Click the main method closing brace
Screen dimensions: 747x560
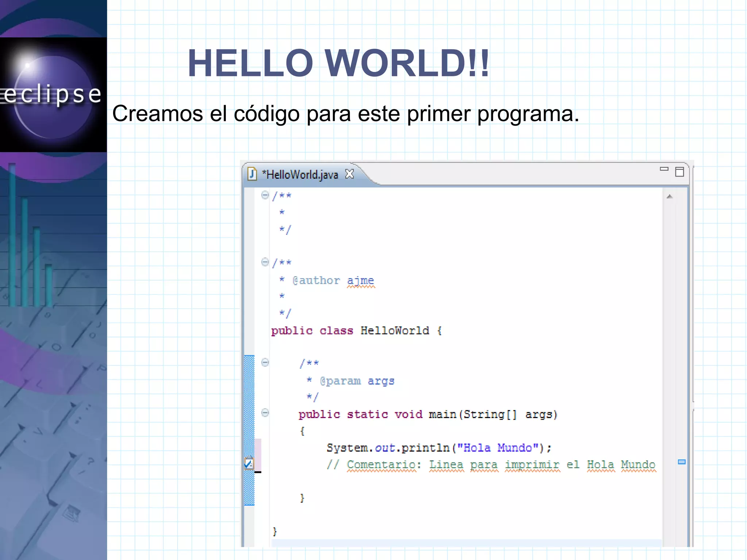click(302, 498)
